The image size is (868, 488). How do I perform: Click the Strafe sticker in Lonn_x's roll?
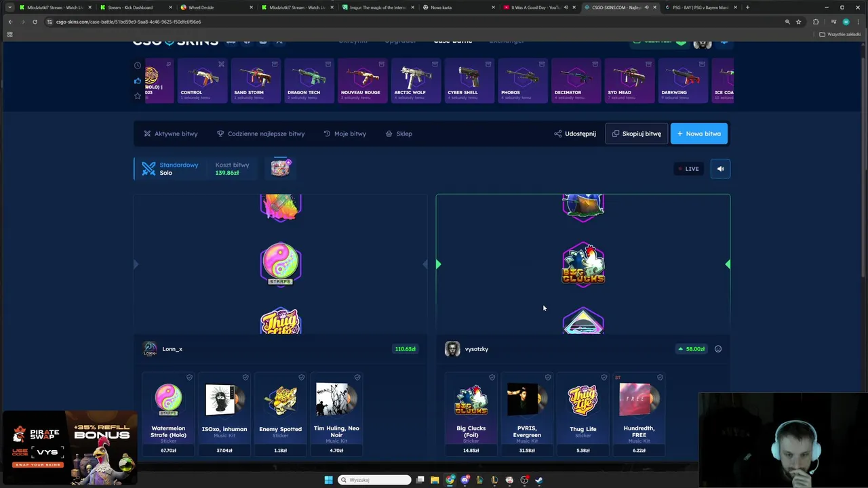click(281, 264)
